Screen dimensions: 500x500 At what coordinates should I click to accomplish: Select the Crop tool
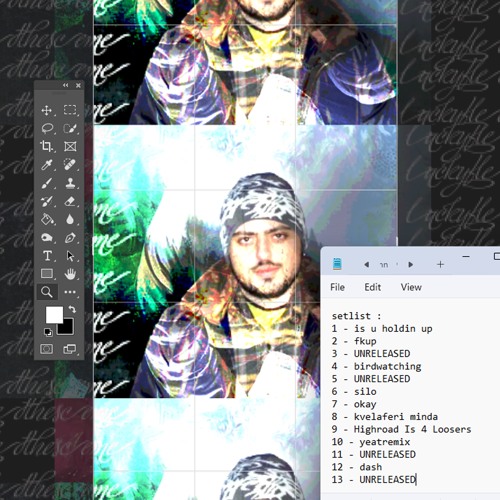[47, 146]
